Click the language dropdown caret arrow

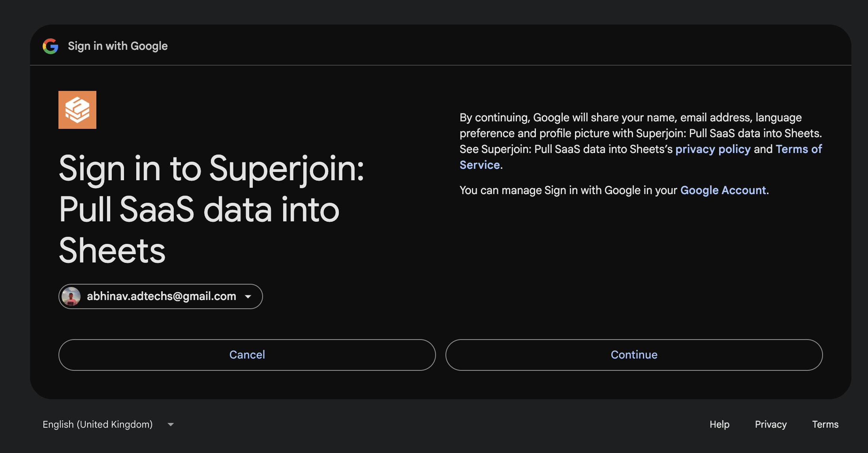(171, 425)
